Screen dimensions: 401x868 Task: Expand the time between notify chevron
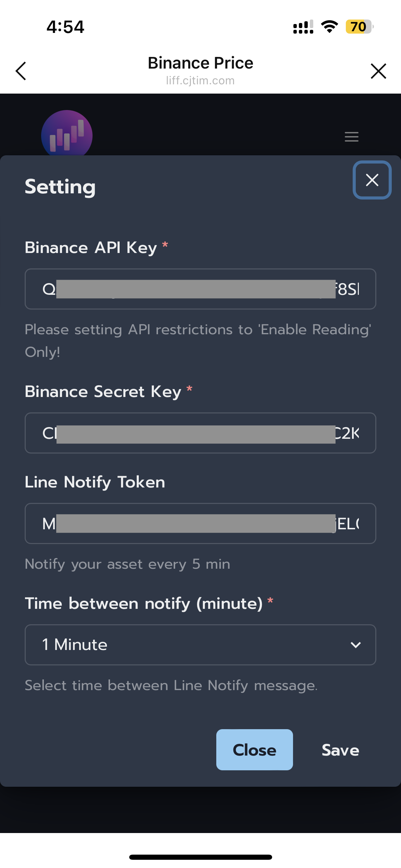point(356,645)
